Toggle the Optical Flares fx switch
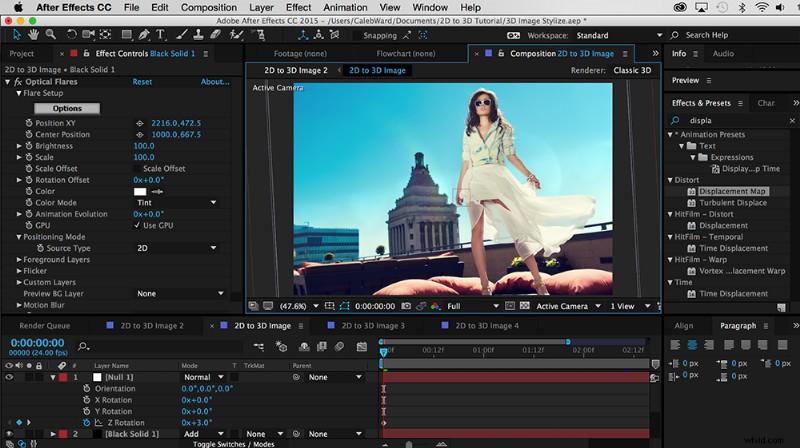This screenshot has height=448, width=800. [17, 82]
